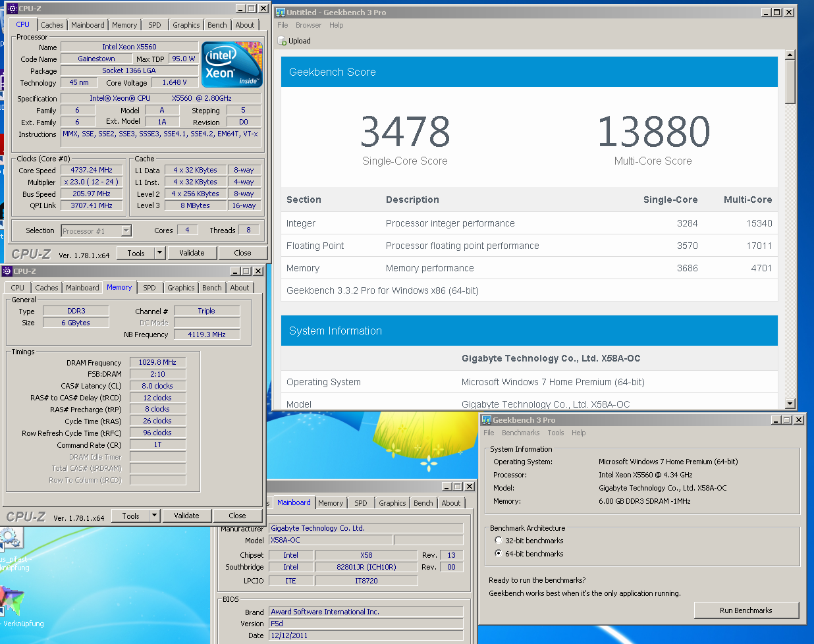
Task: Click the Threads count 8 field
Action: point(248,230)
